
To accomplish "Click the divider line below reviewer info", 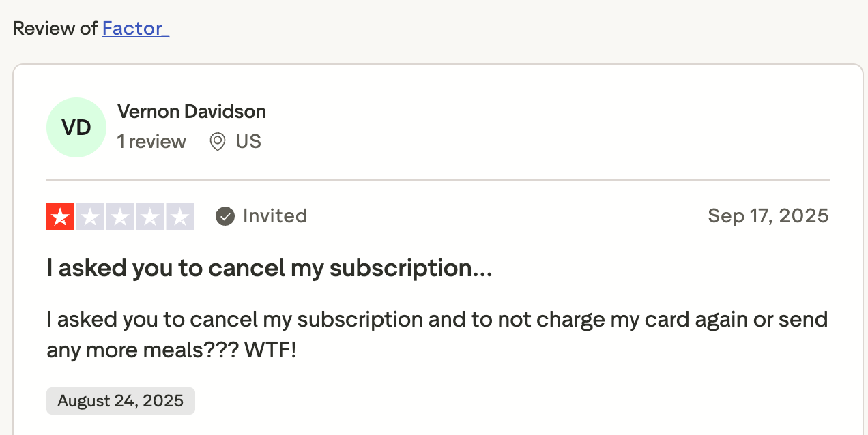I will (438, 181).
